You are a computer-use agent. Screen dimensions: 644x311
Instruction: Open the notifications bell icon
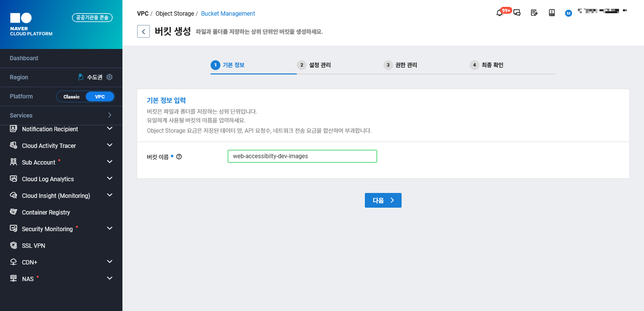[500, 13]
